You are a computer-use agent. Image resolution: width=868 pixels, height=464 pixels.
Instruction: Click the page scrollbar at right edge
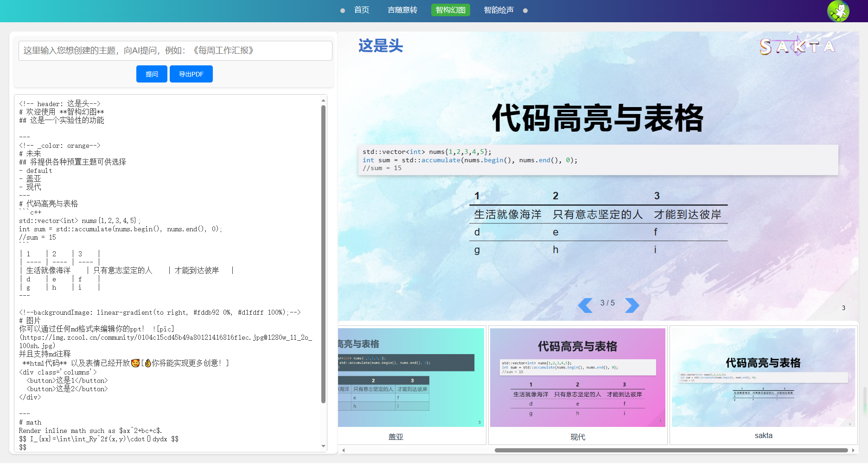point(865,400)
